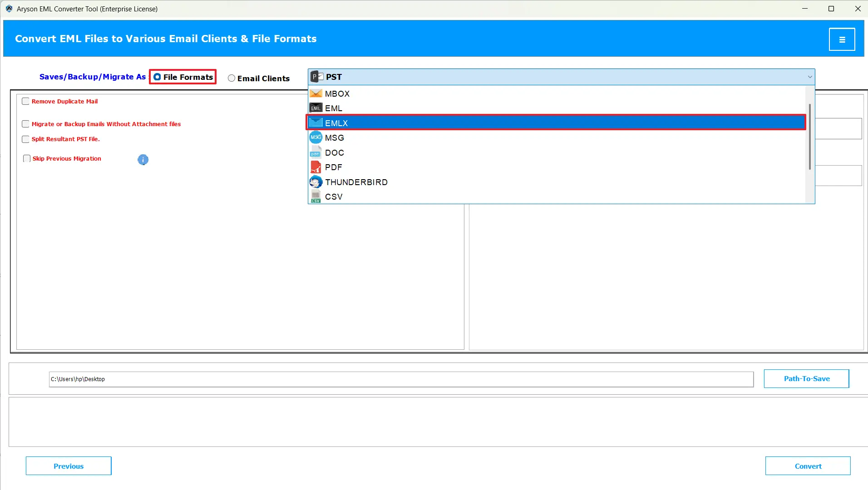Enable Remove Duplicate Mail

coord(26,101)
